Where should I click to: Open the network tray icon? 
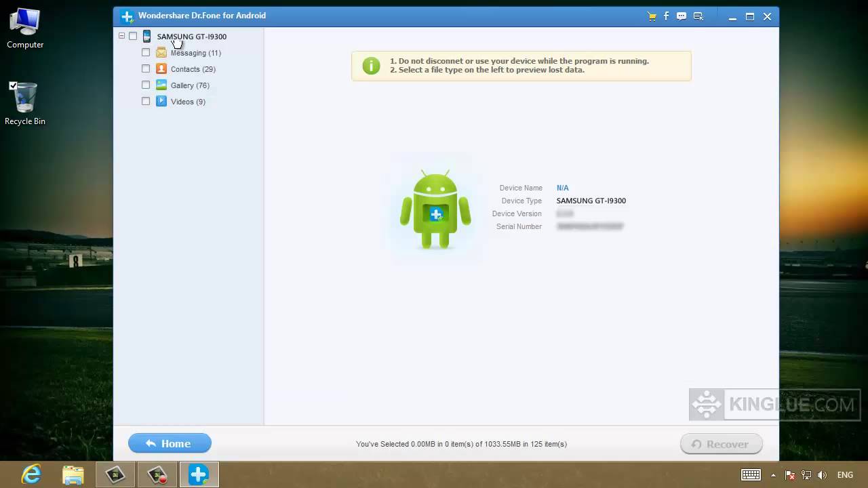[806, 475]
